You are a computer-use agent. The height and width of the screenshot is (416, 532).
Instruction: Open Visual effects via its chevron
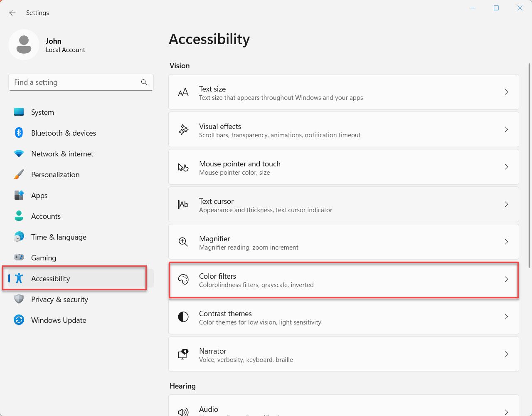506,129
